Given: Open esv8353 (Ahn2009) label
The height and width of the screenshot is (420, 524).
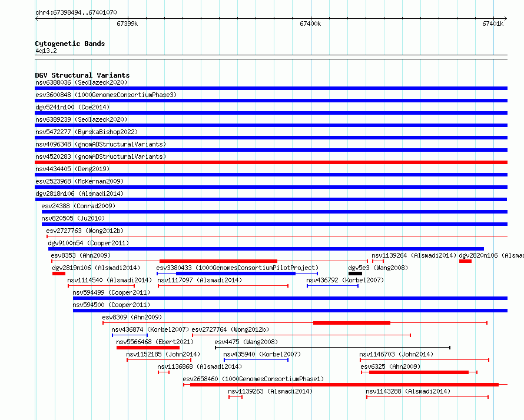Looking at the screenshot, I should pyautogui.click(x=81, y=255).
